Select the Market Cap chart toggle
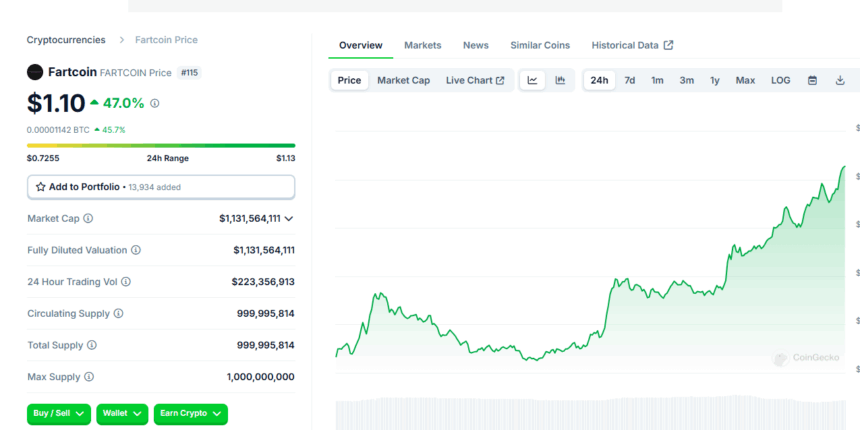860x430 pixels. tap(403, 80)
